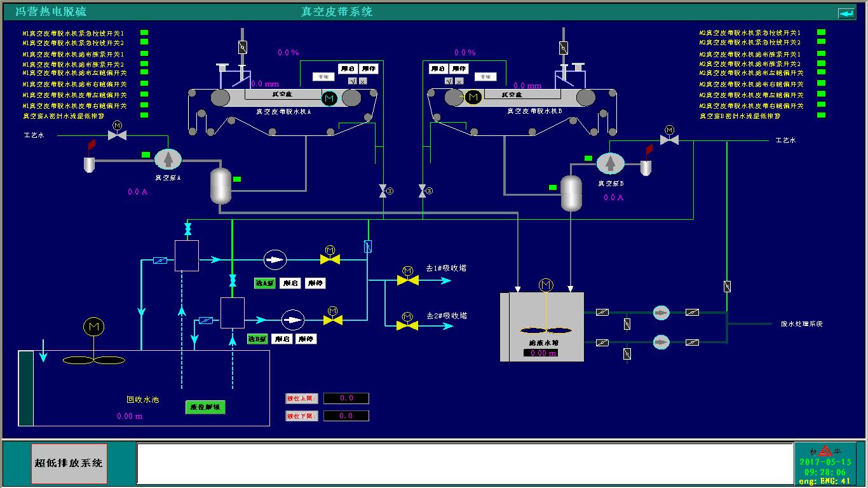Select belt dewaterer B motor symbol
The width and height of the screenshot is (868, 488).
(472, 97)
